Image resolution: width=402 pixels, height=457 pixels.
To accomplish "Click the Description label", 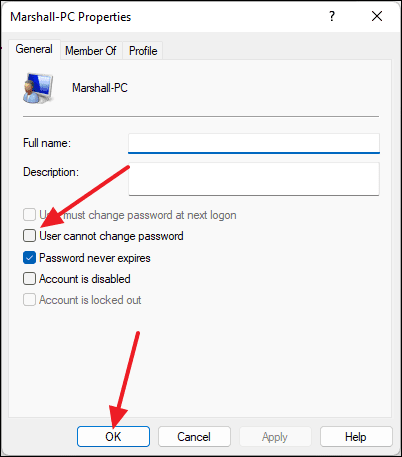I will [x=51, y=172].
